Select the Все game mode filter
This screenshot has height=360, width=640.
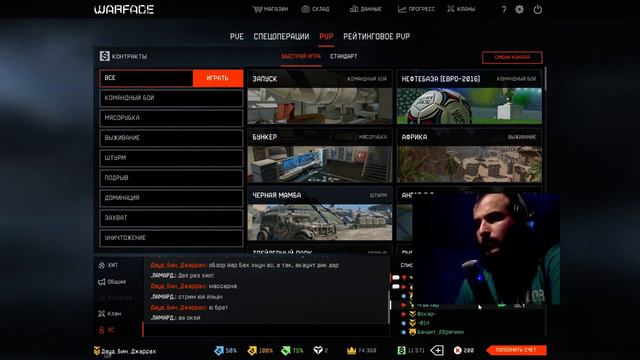click(146, 78)
